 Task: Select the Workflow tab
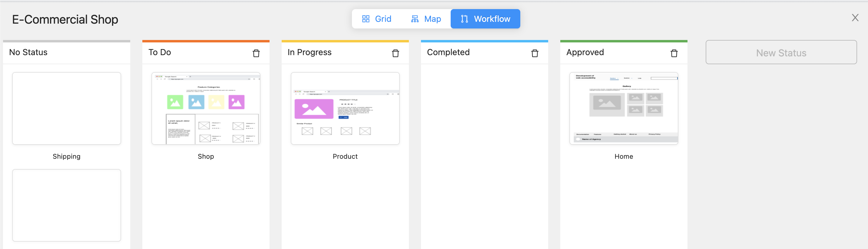pos(492,19)
